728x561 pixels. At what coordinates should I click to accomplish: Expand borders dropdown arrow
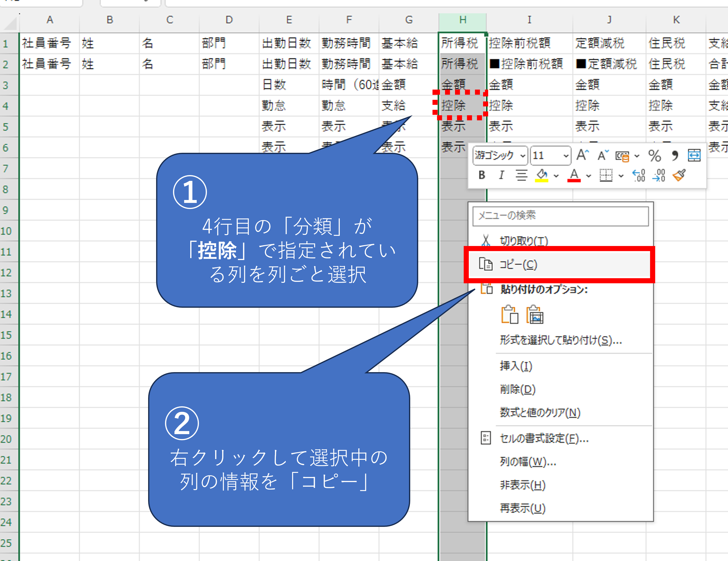(621, 176)
